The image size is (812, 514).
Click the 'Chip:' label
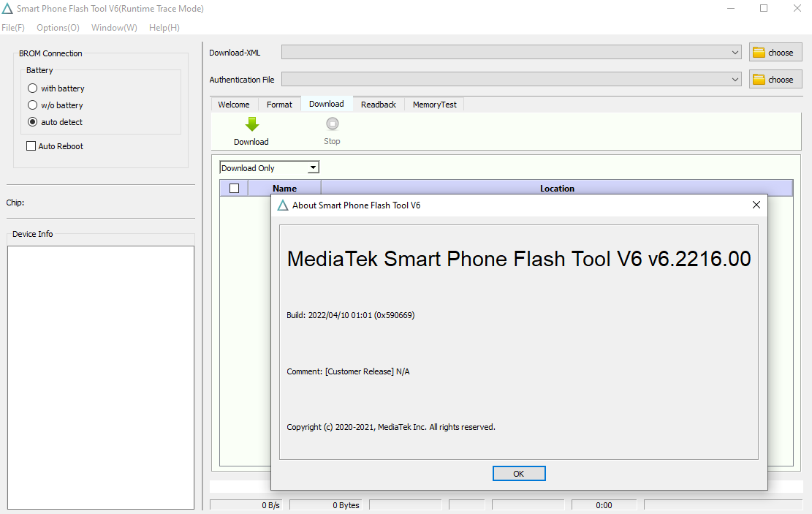(15, 203)
